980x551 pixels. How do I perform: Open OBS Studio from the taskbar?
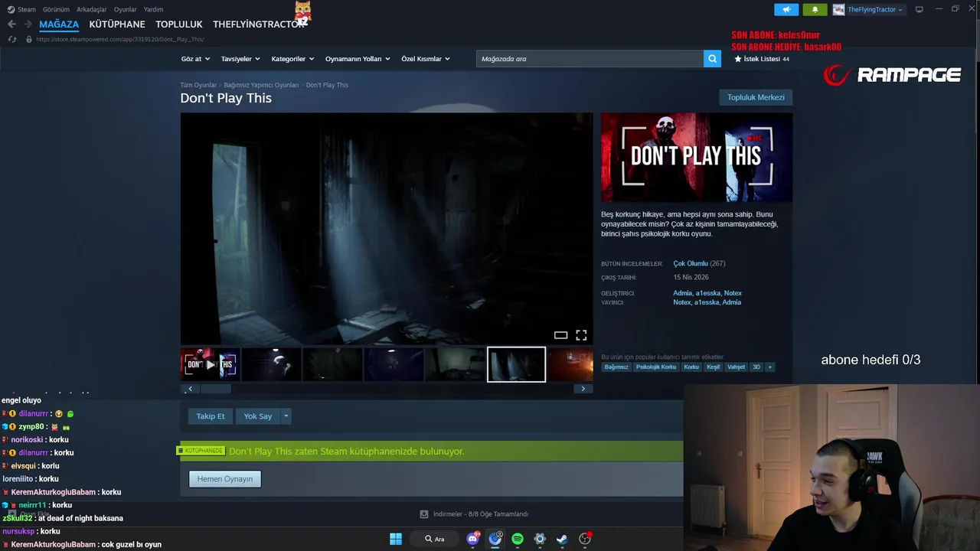[x=585, y=539]
